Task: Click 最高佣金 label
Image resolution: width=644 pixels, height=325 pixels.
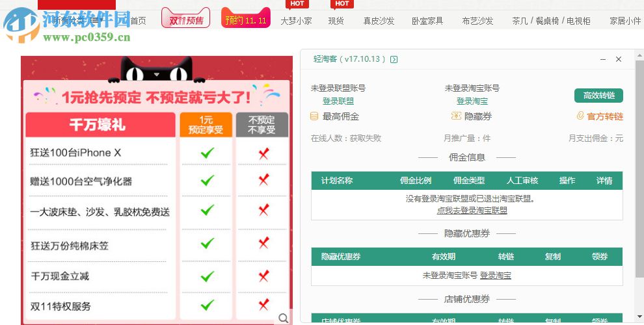Action: [x=341, y=116]
